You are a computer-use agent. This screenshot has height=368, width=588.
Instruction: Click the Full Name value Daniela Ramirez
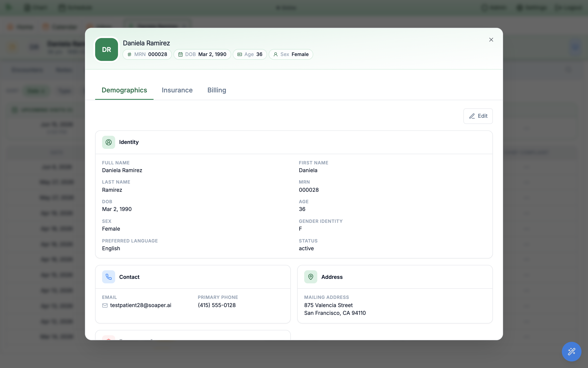pos(122,170)
